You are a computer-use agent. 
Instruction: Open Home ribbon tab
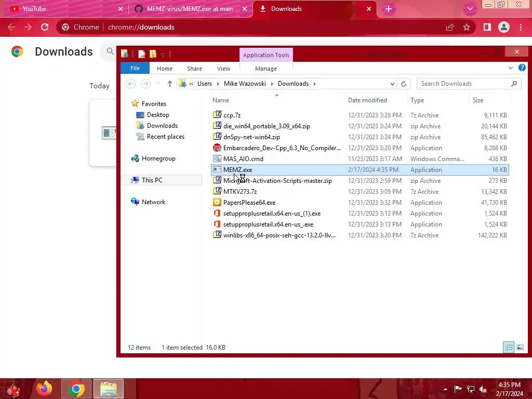click(165, 69)
